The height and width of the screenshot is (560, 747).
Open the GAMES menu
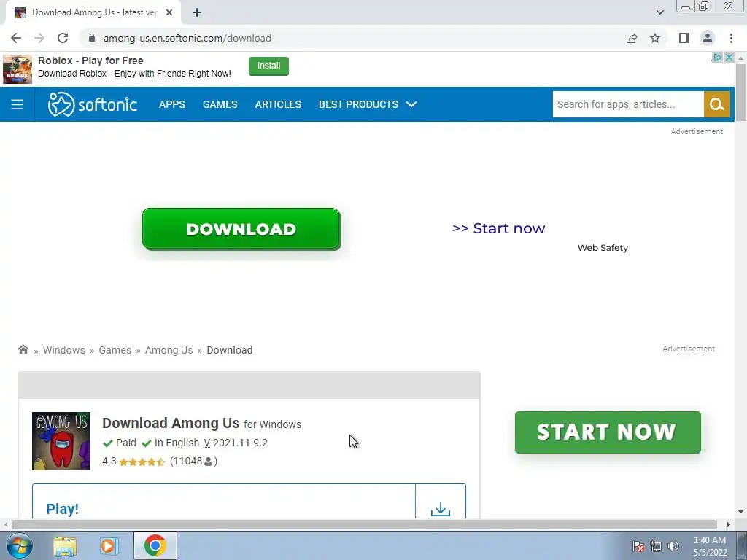[x=220, y=104]
